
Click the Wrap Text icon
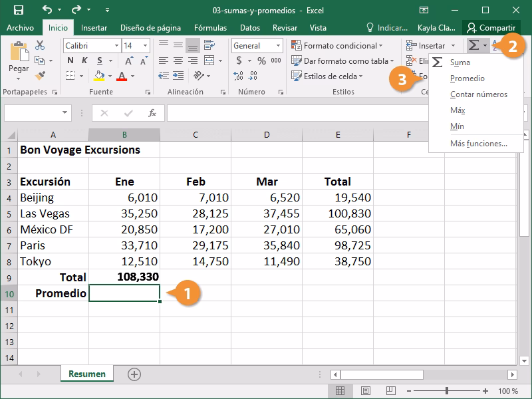pyautogui.click(x=209, y=45)
